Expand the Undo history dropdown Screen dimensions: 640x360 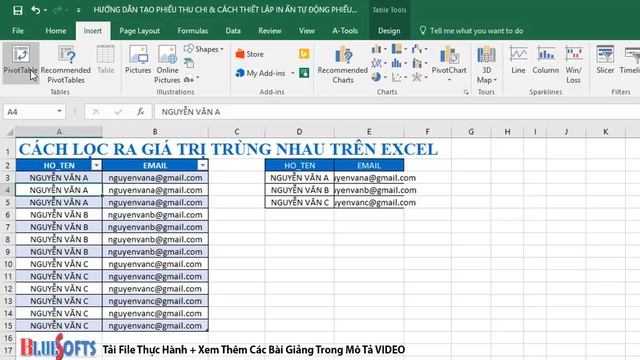tap(45, 10)
